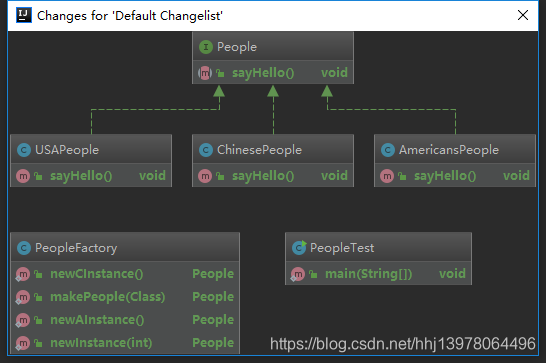Click method icon in AmericansPeople sayHello row
This screenshot has height=363, width=546.
click(x=387, y=176)
